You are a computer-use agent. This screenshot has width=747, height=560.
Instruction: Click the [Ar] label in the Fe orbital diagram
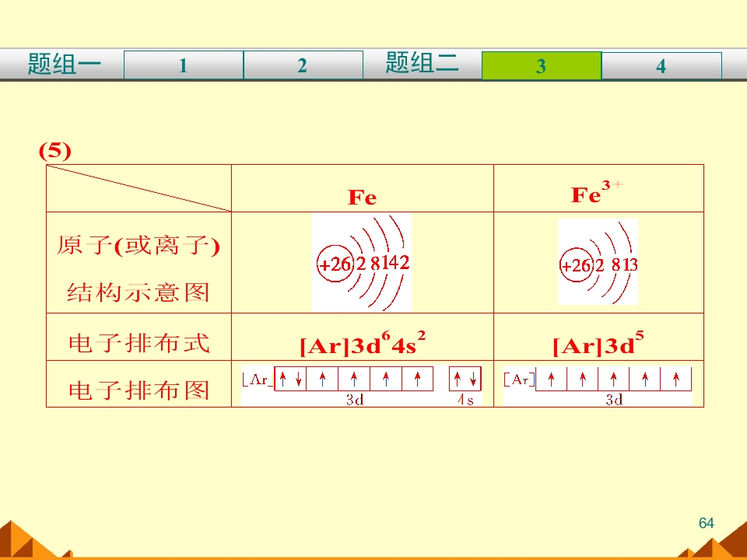(x=258, y=380)
